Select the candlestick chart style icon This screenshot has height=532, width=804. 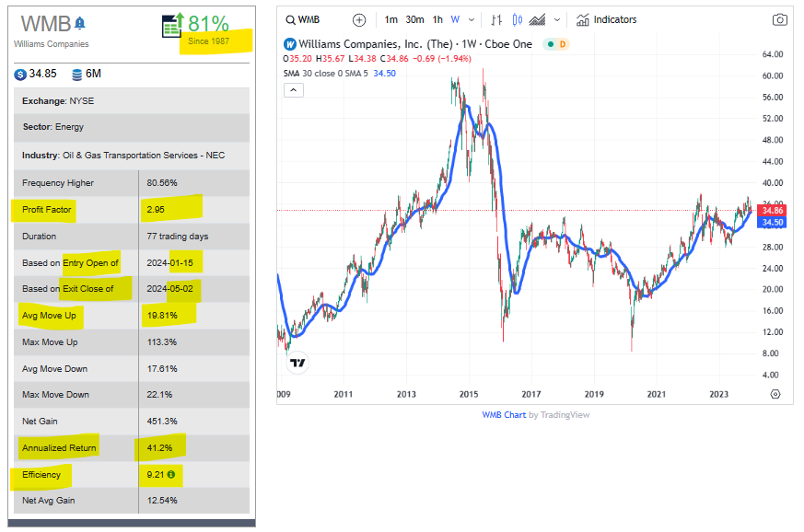tap(518, 20)
